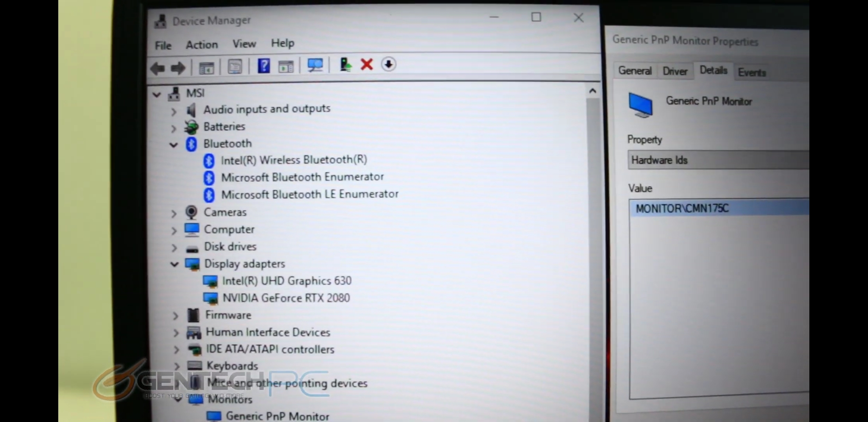The width and height of the screenshot is (868, 422).
Task: Expand the Batteries category
Action: [174, 128]
